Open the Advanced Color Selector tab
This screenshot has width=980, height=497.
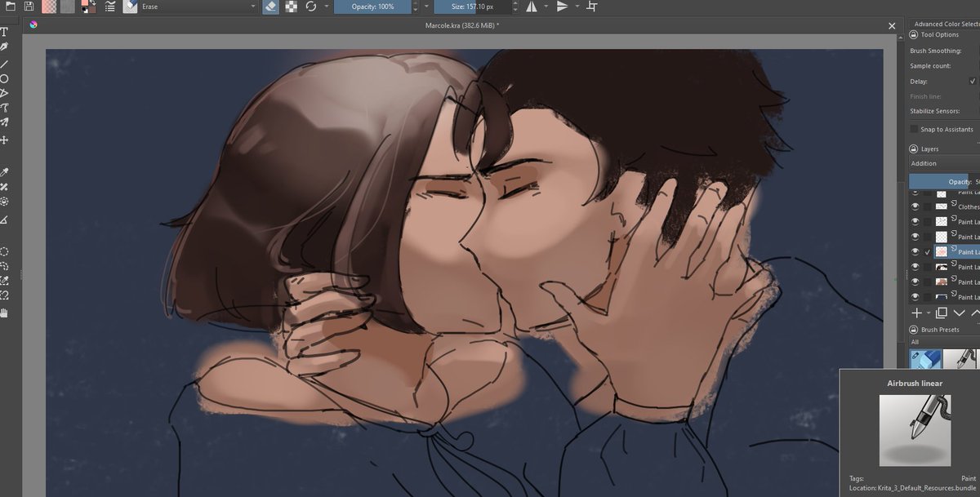point(947,24)
